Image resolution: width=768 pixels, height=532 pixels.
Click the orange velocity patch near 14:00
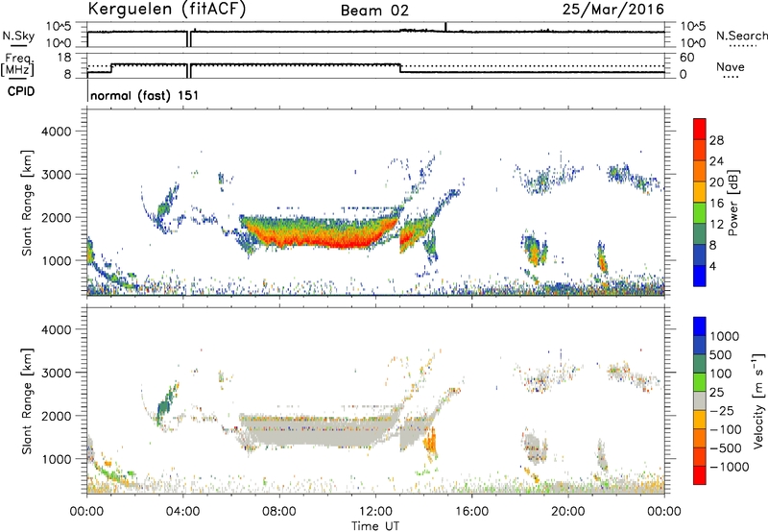[x=430, y=444]
